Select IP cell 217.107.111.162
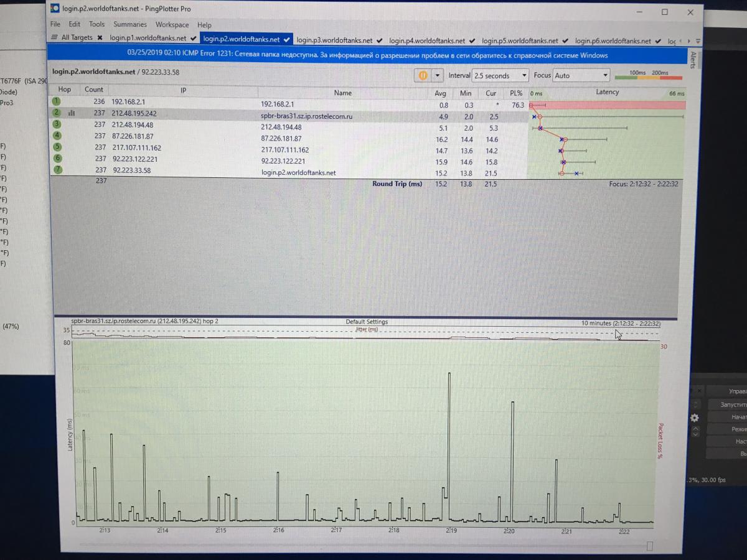Image resolution: width=747 pixels, height=560 pixels. click(x=137, y=147)
